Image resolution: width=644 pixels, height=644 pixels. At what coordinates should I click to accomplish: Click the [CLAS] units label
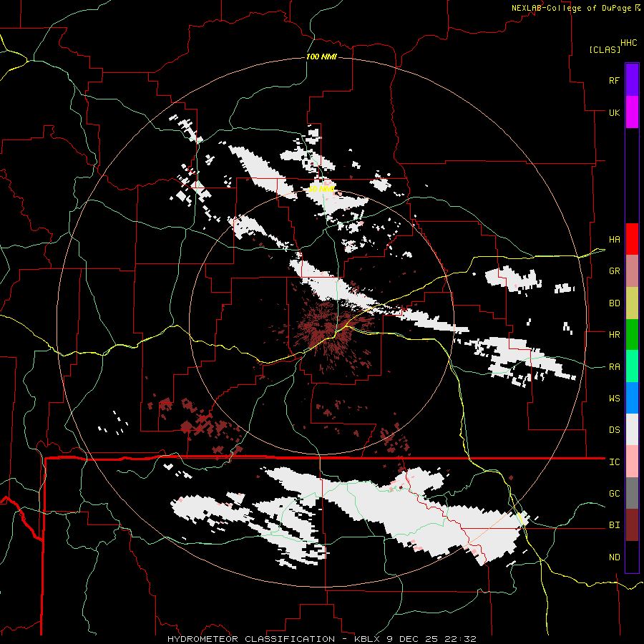coord(605,49)
